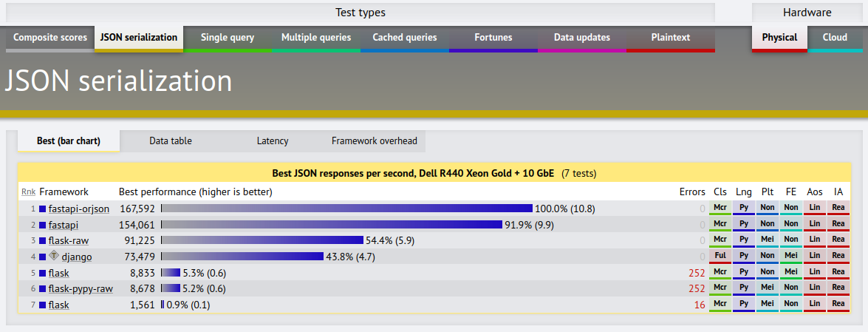Screen dimensions: 868x332
Task: Open the flask-raw framework link
Action: click(69, 241)
